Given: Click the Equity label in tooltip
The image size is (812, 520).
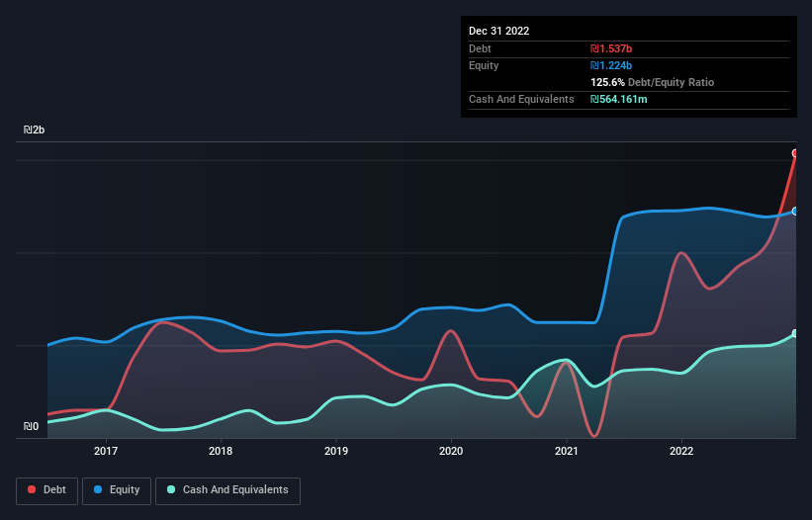Looking at the screenshot, I should click(484, 65).
